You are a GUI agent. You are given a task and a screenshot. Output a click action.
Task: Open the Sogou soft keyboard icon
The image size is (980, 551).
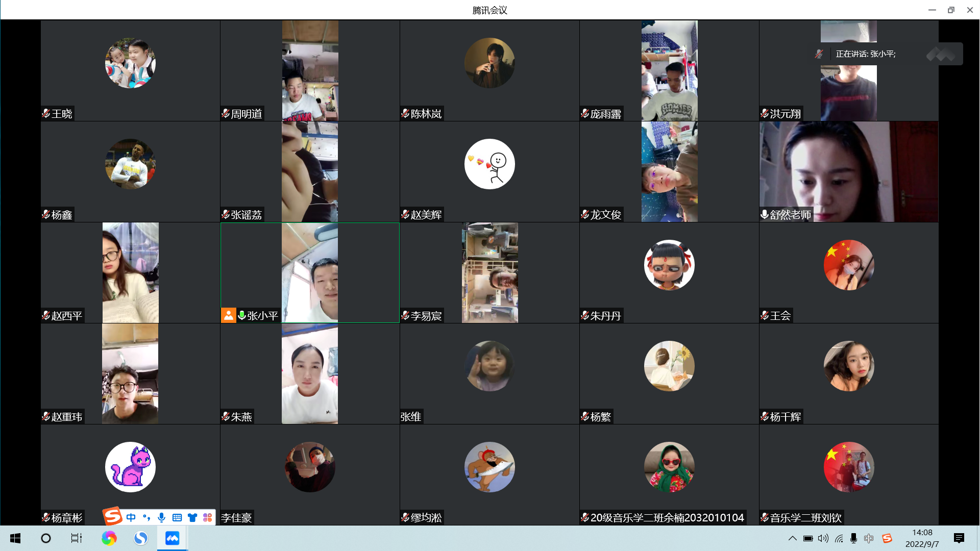[x=177, y=517]
